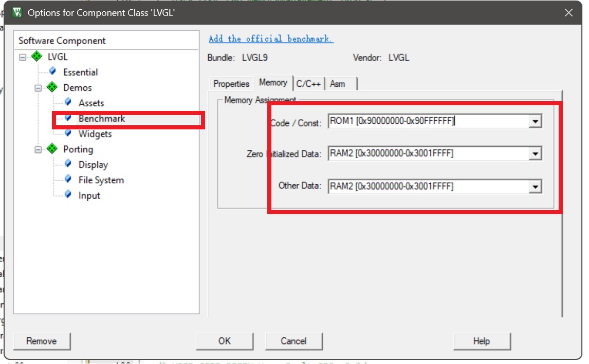The width and height of the screenshot is (589, 364).
Task: Select the File System tree item
Action: point(101,180)
